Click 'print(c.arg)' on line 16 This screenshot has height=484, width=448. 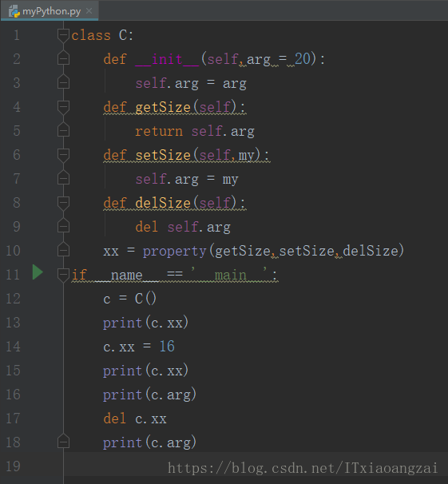[x=149, y=395]
